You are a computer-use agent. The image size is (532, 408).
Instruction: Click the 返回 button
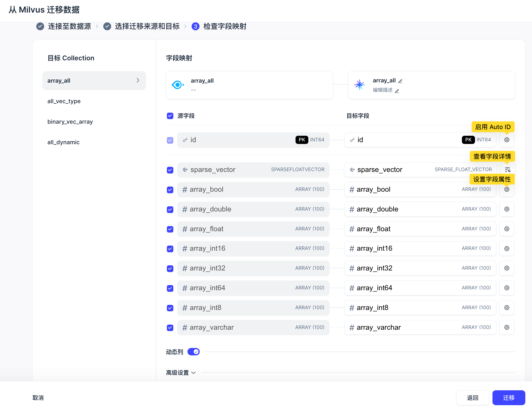coord(472,398)
